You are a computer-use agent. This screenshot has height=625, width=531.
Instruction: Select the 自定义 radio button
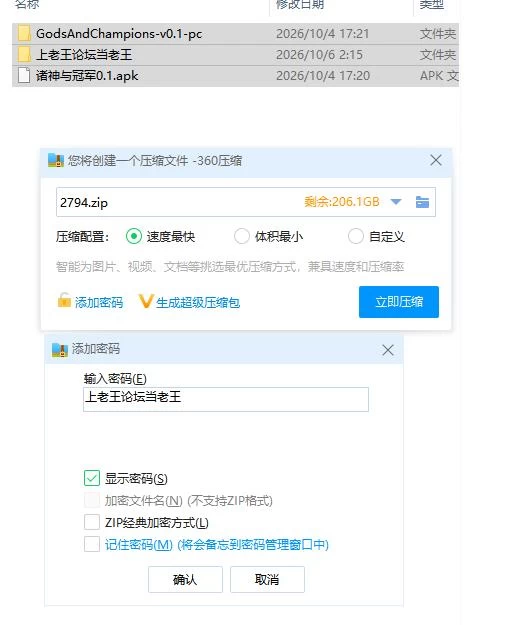[x=356, y=236]
